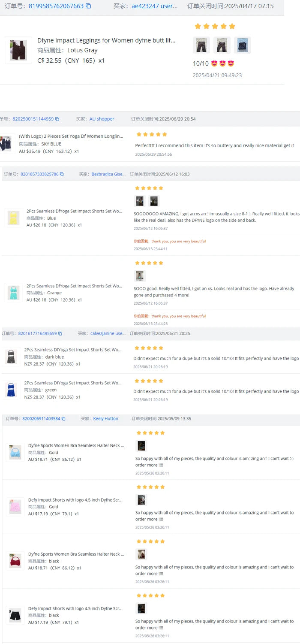Open yellow Blue shorts set thumbnail
Image resolution: width=300 pixels, height=644 pixels.
coord(14,218)
